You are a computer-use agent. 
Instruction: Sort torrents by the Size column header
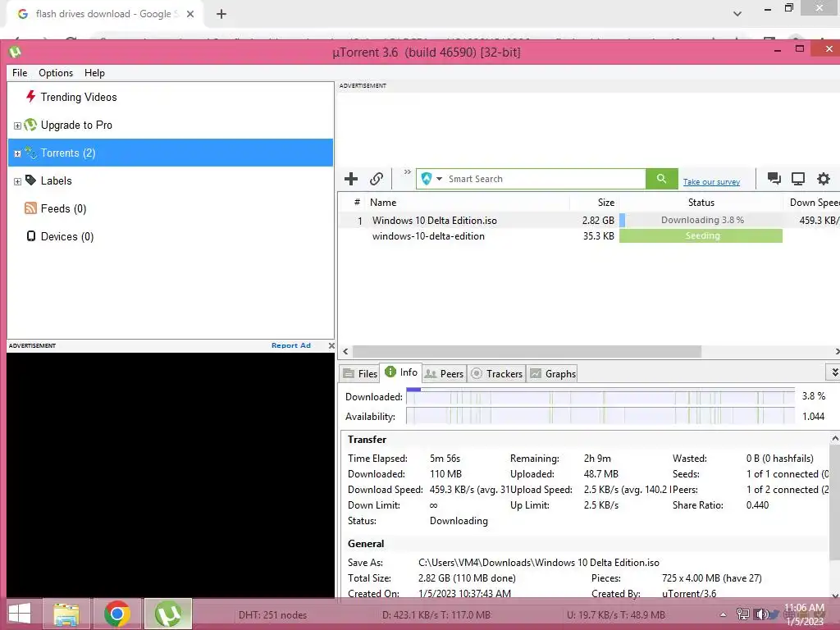(594, 203)
